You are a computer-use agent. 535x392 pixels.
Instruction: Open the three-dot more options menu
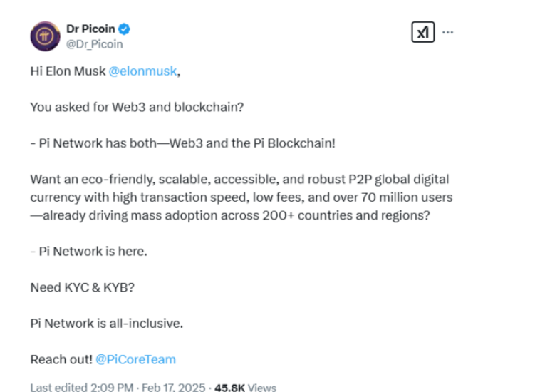click(447, 32)
